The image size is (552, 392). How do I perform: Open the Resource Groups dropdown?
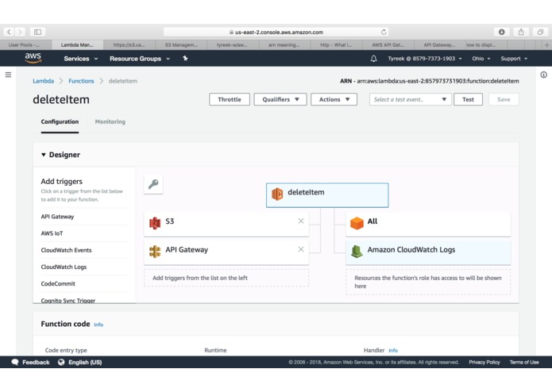(x=140, y=59)
